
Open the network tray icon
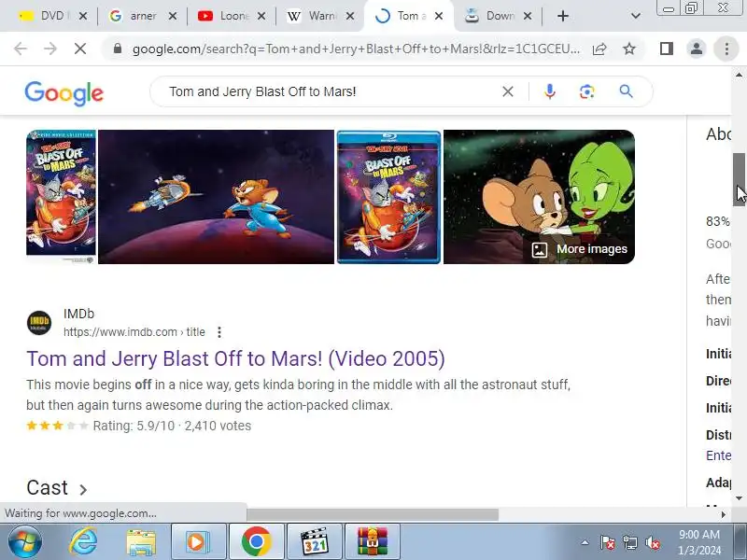point(630,542)
